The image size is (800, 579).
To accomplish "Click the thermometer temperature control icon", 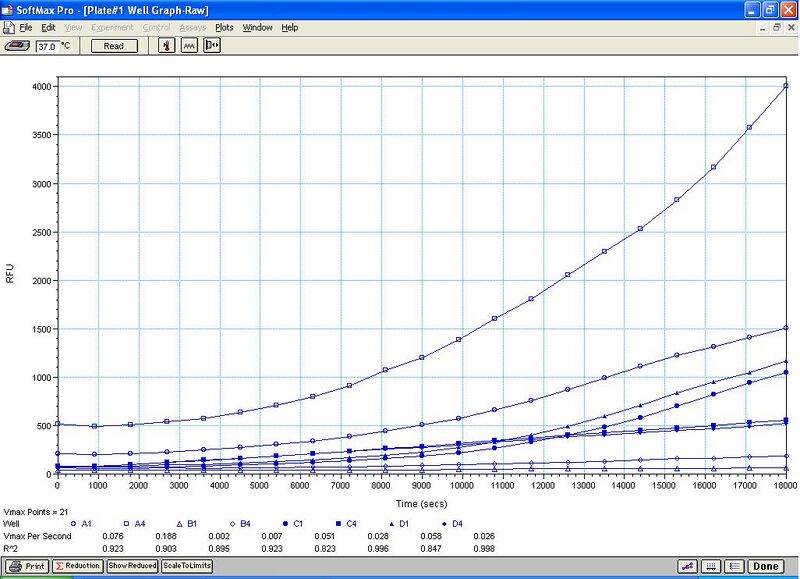I will pyautogui.click(x=167, y=46).
